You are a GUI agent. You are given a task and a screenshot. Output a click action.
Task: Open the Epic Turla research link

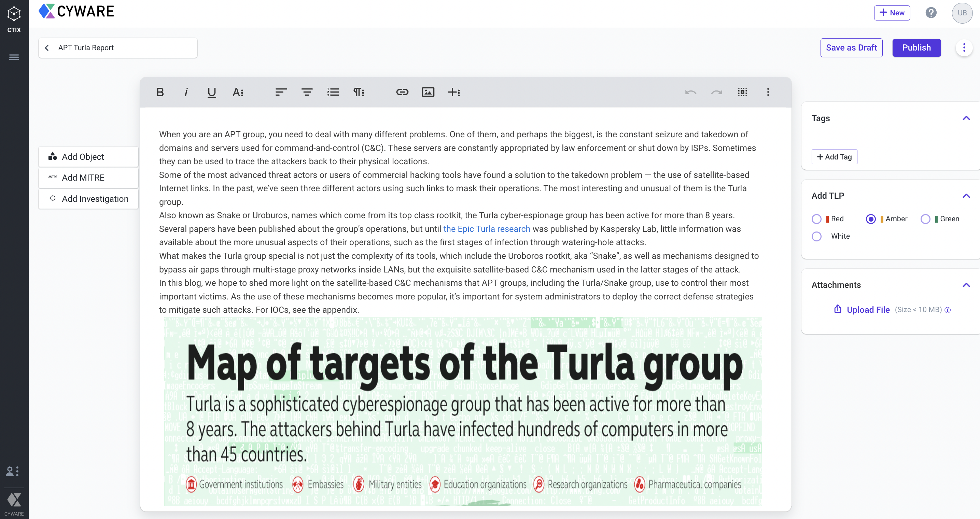point(487,229)
